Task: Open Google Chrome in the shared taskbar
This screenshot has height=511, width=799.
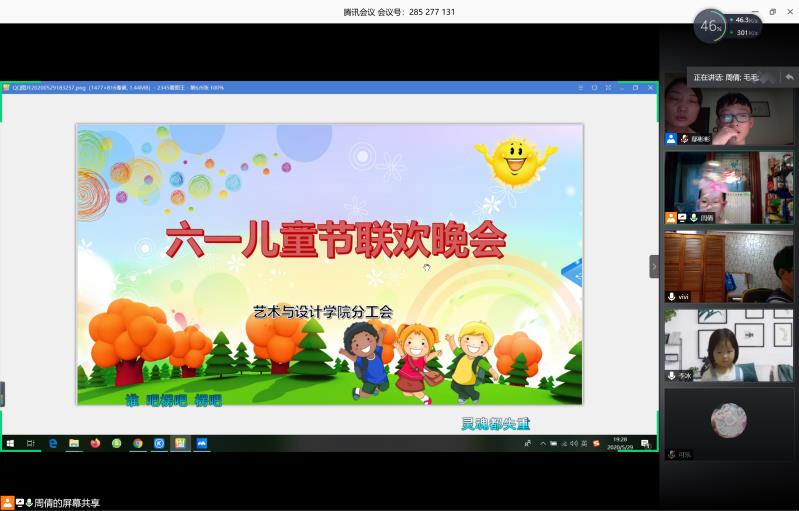Action: [x=137, y=443]
